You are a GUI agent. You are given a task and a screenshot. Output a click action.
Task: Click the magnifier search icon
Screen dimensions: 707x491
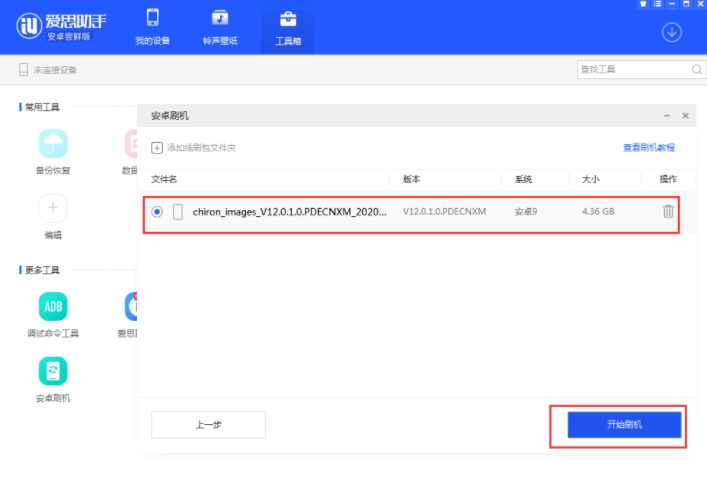[x=697, y=69]
